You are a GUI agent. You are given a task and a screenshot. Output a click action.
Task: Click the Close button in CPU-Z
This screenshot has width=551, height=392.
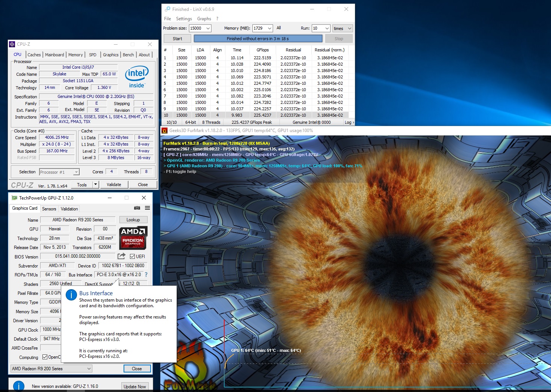(x=143, y=185)
